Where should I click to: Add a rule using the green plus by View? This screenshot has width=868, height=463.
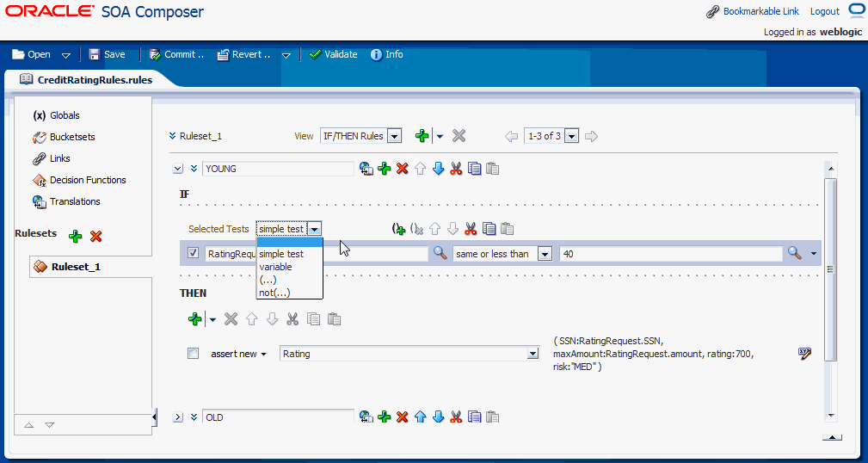(422, 136)
